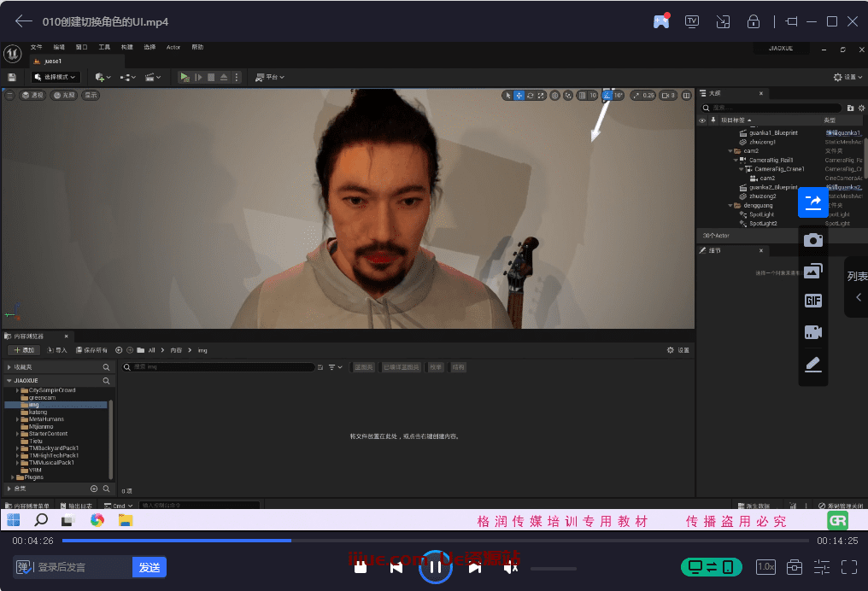Pause the video playback

[436, 567]
